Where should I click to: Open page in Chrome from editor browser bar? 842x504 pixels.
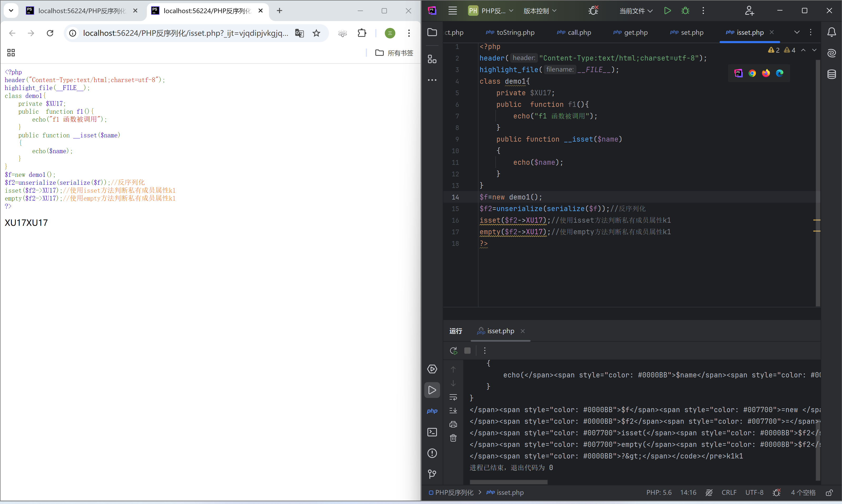click(x=752, y=73)
